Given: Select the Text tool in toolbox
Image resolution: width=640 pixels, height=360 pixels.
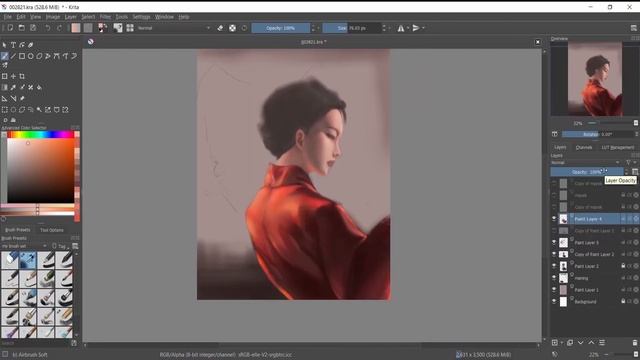Looking at the screenshot, I should coord(13,45).
